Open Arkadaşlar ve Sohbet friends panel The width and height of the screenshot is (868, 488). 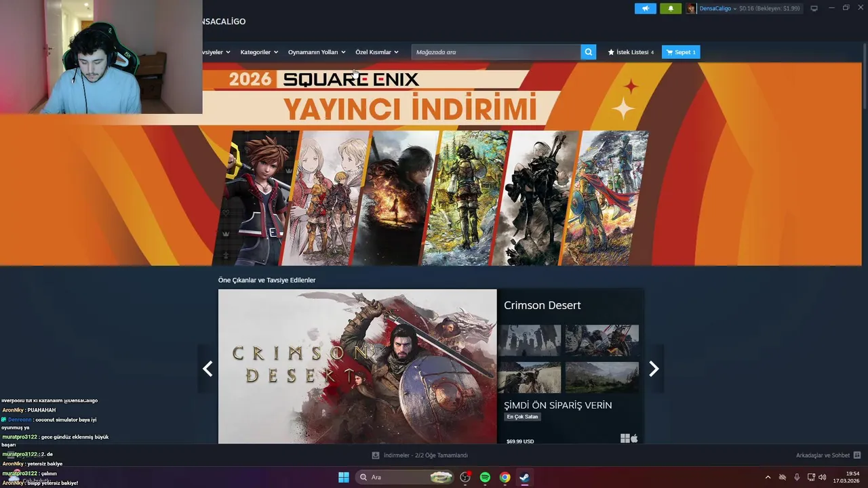823,455
